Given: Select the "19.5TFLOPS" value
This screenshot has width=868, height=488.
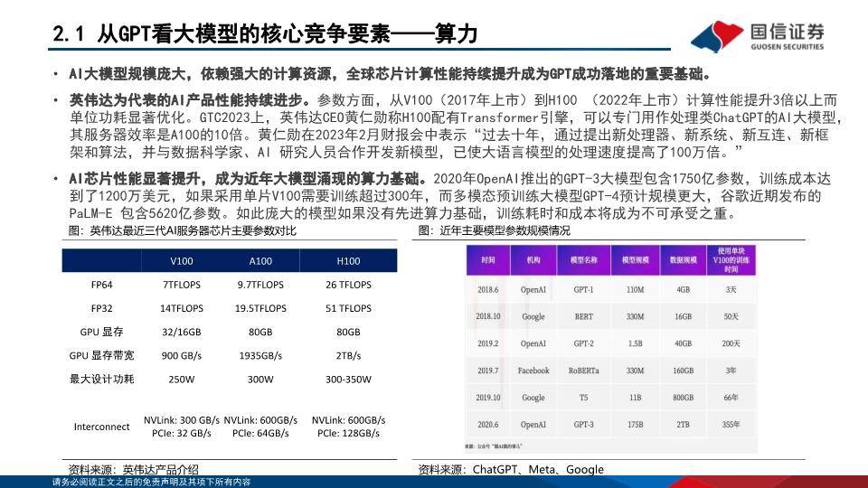Looking at the screenshot, I should pos(260,308).
